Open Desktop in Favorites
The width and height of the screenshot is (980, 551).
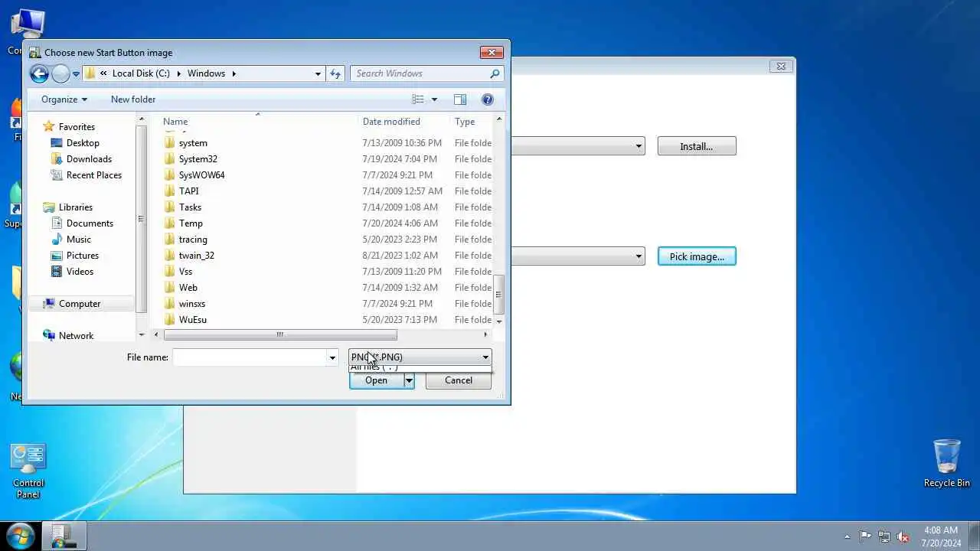tap(83, 143)
